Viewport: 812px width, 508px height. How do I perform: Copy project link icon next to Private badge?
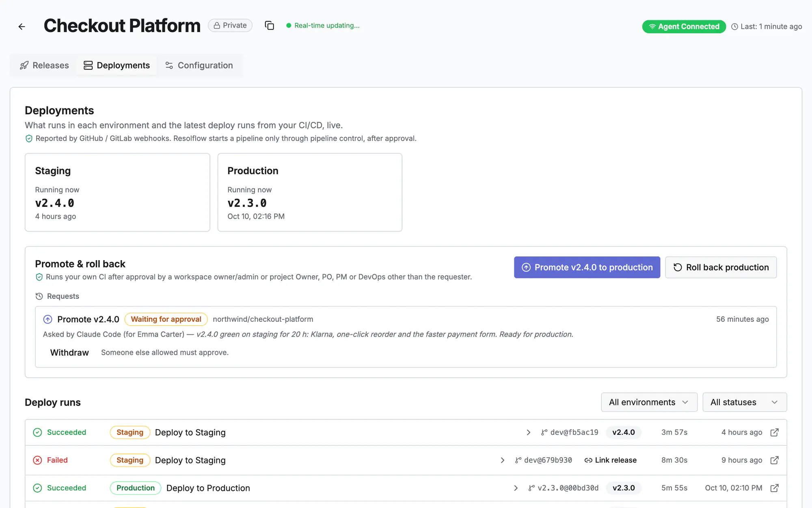(270, 26)
